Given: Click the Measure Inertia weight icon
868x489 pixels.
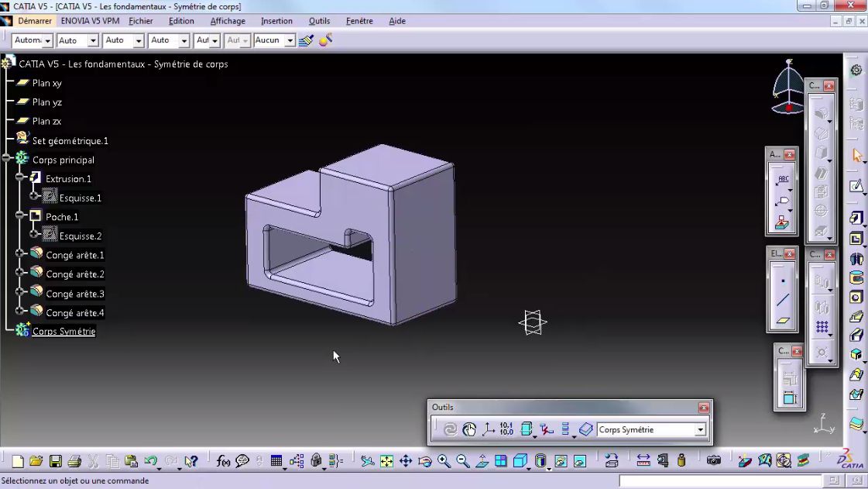Looking at the screenshot, I should [x=681, y=461].
